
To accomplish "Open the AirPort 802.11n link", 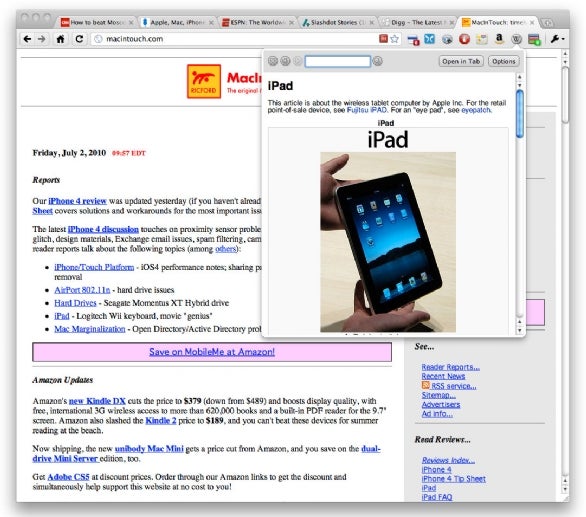I will [x=82, y=290].
